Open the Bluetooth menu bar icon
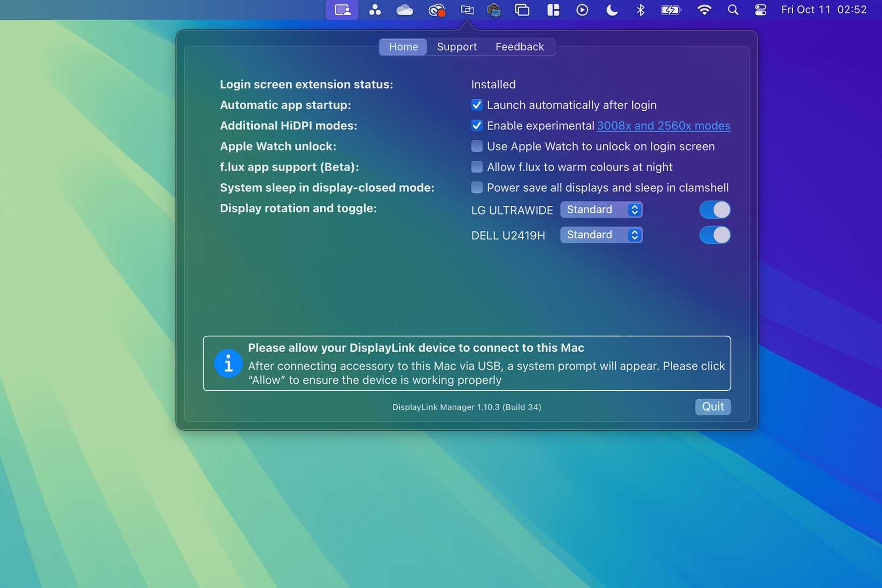This screenshot has height=588, width=882. click(640, 10)
